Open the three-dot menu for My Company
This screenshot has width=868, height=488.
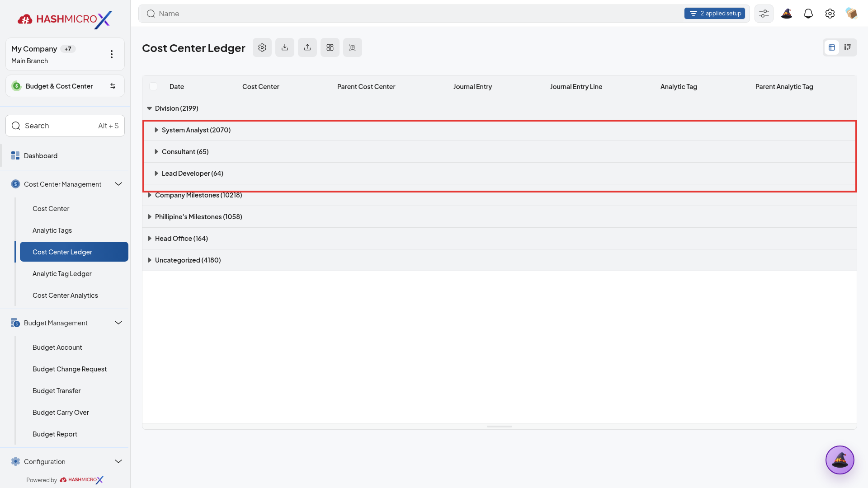(x=112, y=54)
